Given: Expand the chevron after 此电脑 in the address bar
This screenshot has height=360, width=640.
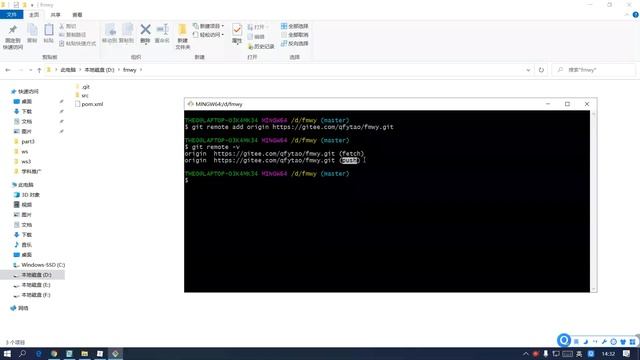Looking at the screenshot, I should 80,70.
